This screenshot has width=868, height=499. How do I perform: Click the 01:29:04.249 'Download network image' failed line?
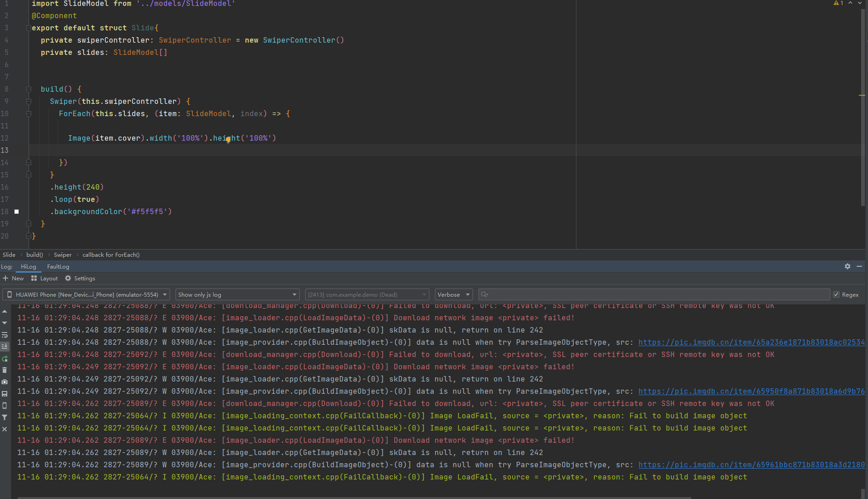tap(296, 367)
